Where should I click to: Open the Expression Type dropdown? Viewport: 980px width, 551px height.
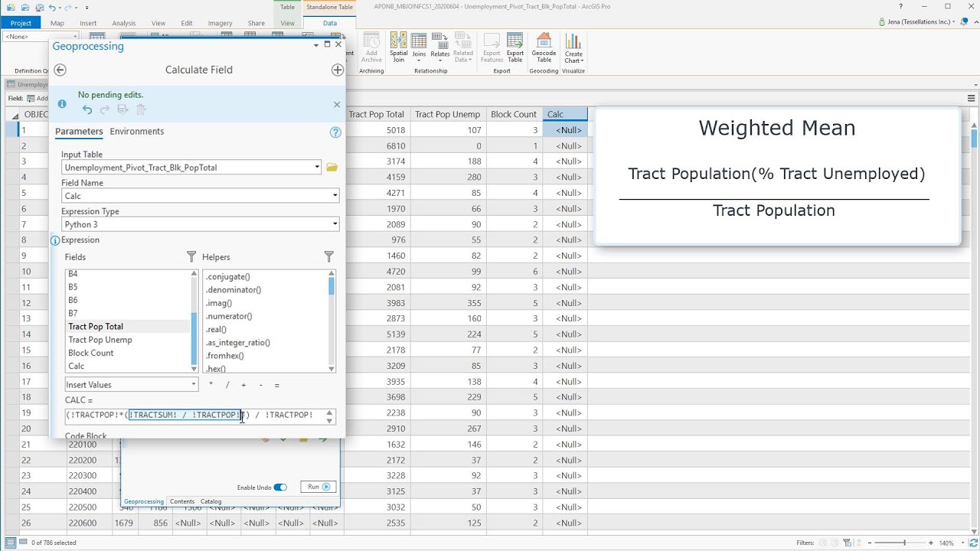(335, 224)
